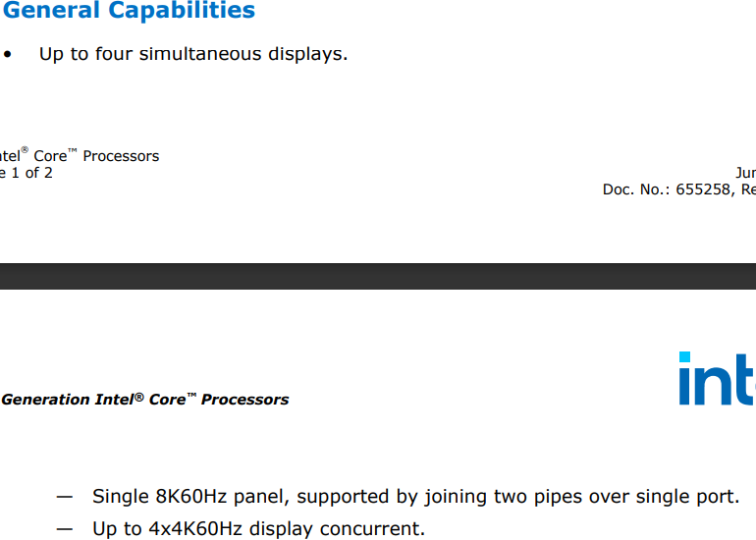Viewport: 756px width, 540px height.
Task: Click the 'Up to four simultaneous displays' line
Action: 193,54
